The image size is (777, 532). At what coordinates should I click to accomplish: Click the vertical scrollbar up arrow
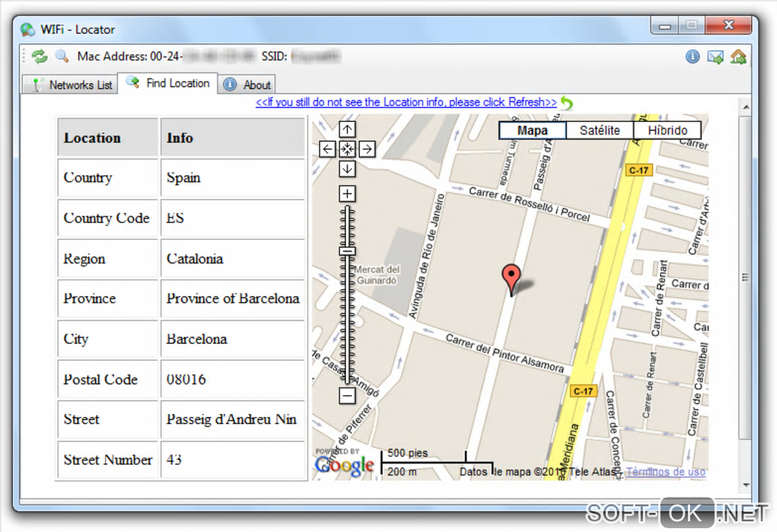coord(746,107)
